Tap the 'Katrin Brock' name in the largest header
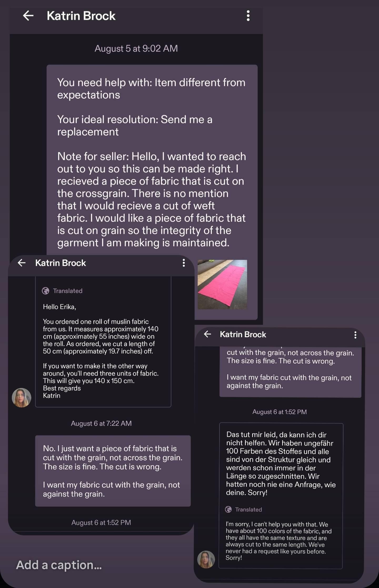 tap(81, 16)
